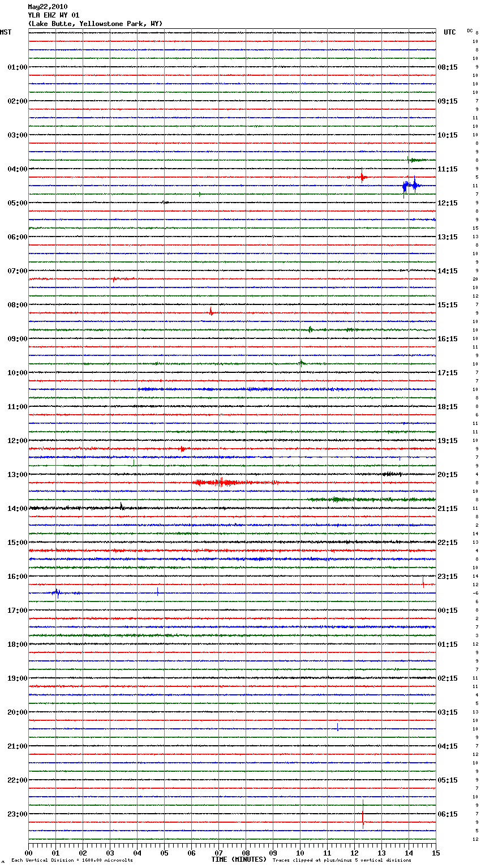Click the 14:15 UTC time label

coord(448,271)
